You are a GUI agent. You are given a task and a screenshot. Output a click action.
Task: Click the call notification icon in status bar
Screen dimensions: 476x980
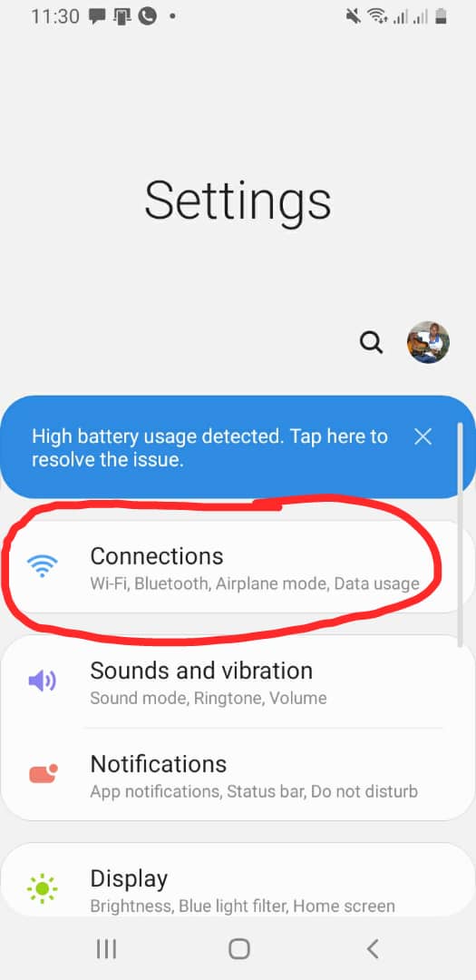tap(148, 16)
